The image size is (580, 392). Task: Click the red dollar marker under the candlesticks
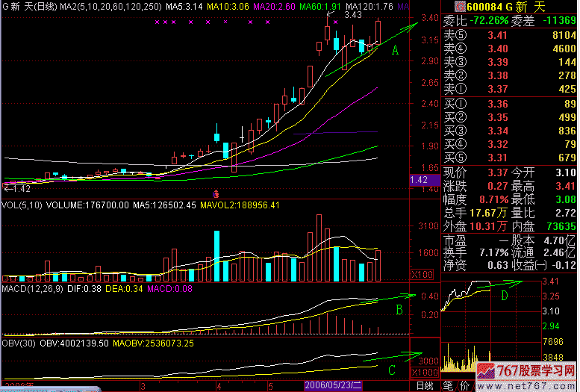coord(216,192)
